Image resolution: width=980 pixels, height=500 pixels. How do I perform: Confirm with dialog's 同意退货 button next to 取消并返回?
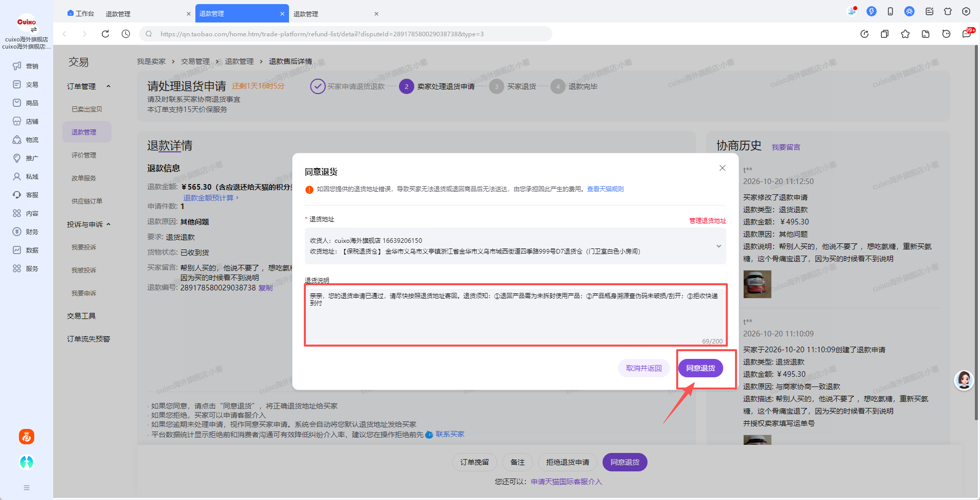tap(701, 368)
